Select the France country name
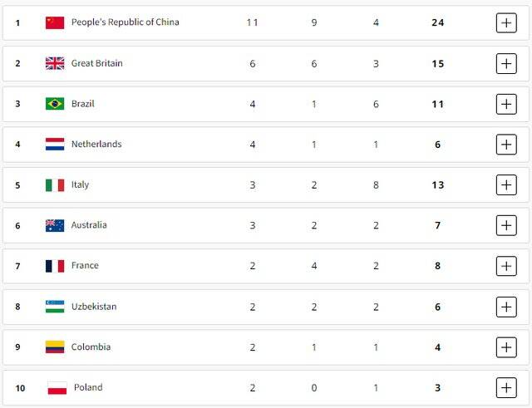532x408 pixels. coord(85,266)
